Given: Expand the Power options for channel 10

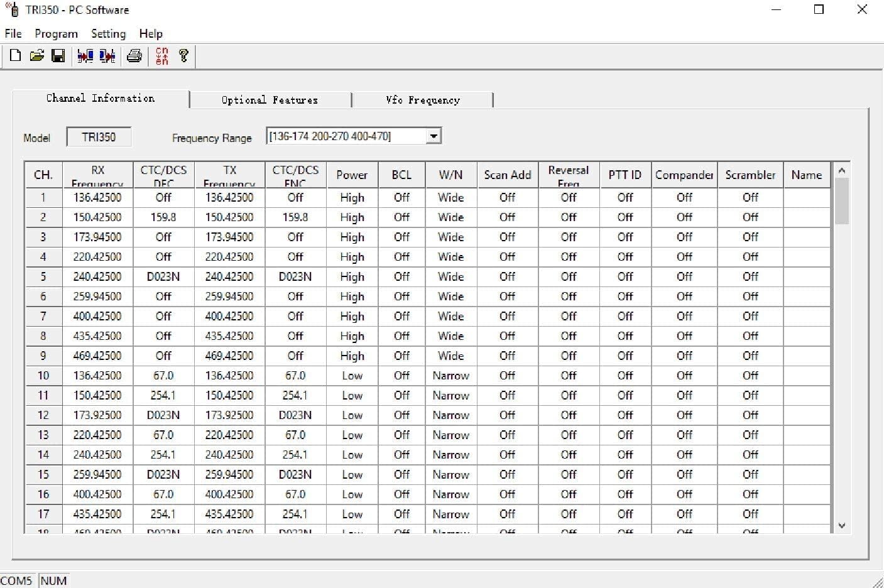Looking at the screenshot, I should (x=352, y=375).
